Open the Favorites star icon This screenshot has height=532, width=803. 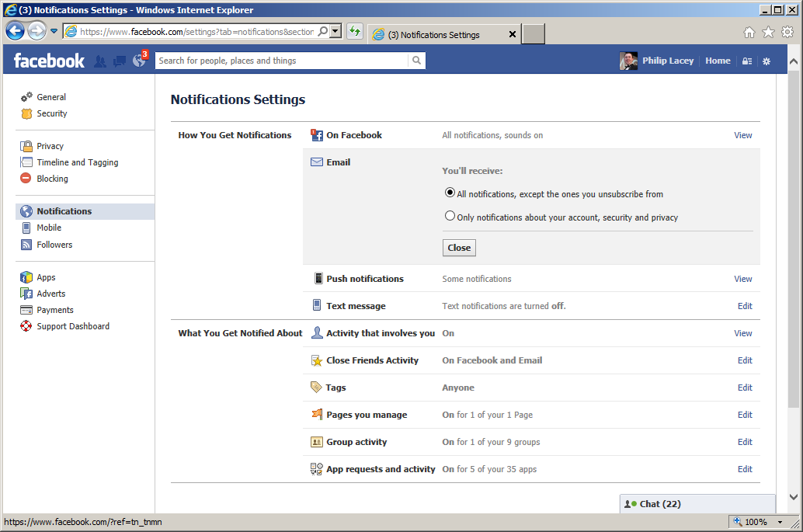point(768,33)
